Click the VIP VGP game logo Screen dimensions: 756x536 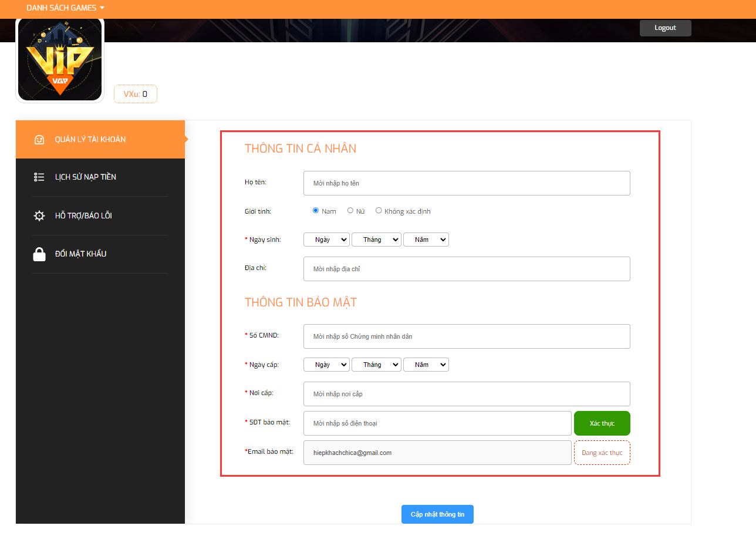(x=59, y=59)
